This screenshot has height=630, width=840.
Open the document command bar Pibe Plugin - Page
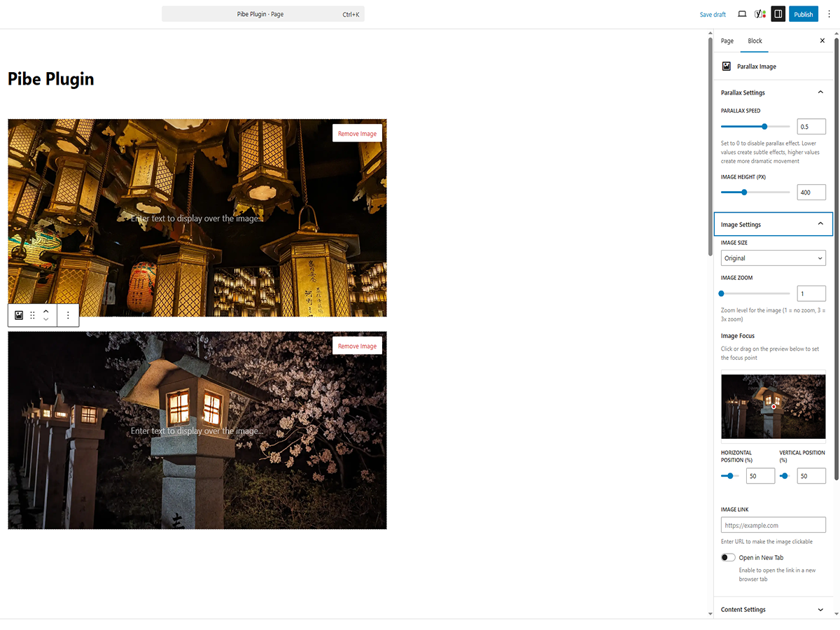[x=263, y=14]
